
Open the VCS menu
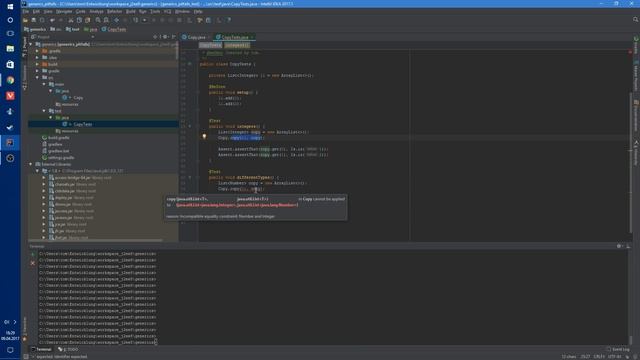click(167, 11)
